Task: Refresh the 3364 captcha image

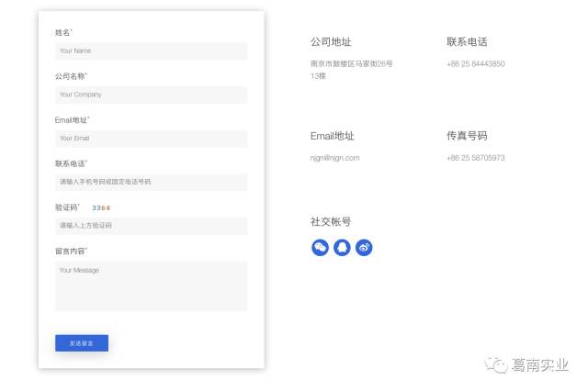Action: [x=101, y=207]
